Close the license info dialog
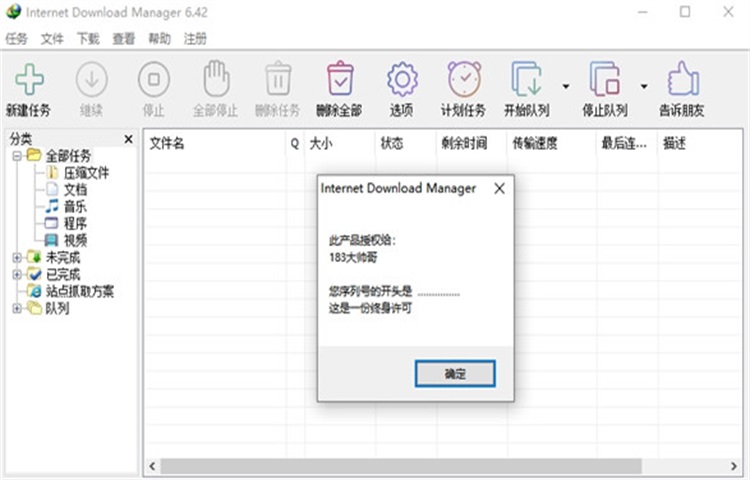750x480 pixels. point(499,188)
